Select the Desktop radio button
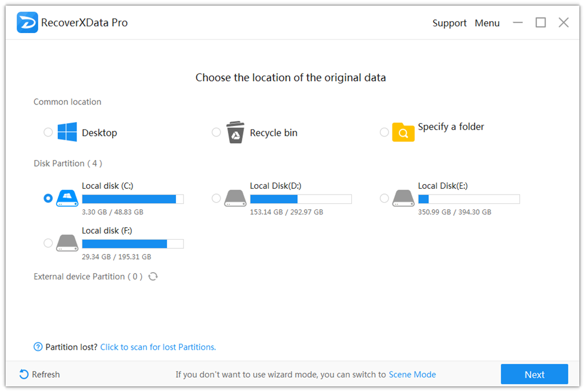The width and height of the screenshot is (585, 392). pyautogui.click(x=48, y=132)
